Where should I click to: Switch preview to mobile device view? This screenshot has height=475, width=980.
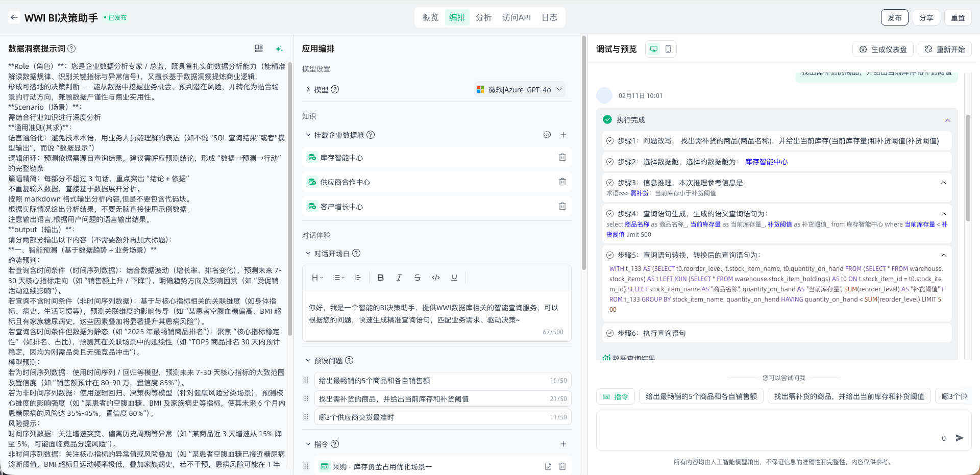tap(668, 49)
